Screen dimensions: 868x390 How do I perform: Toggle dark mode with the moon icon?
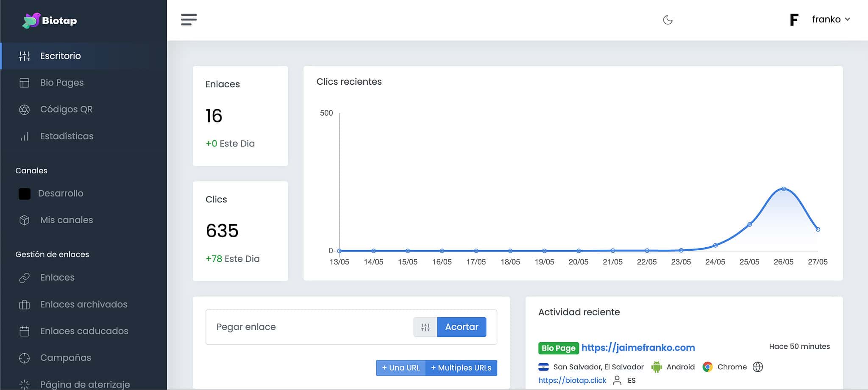pos(668,19)
